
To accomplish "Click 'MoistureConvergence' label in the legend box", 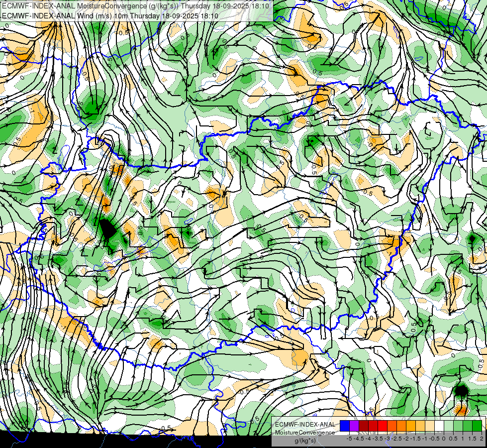I will (305, 433).
